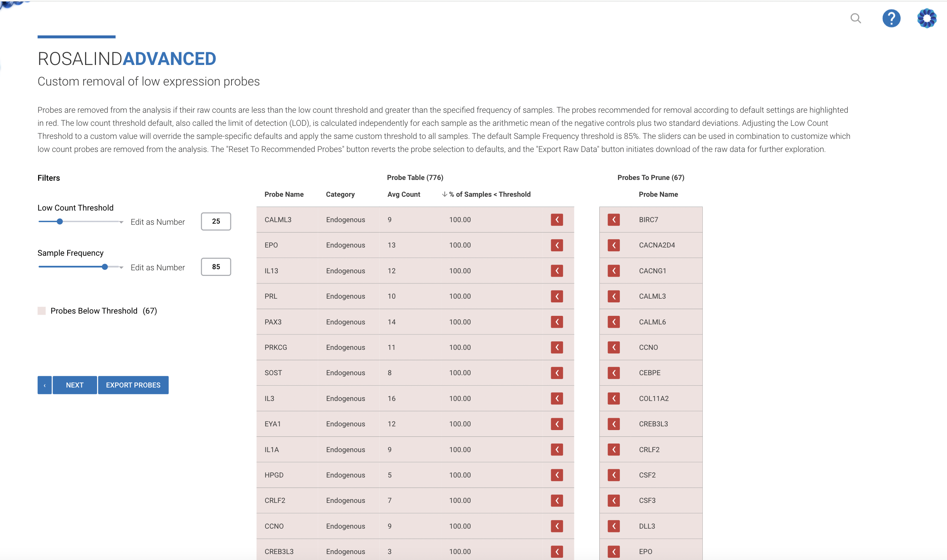The height and width of the screenshot is (560, 947).
Task: Click the search magnifier icon
Action: tap(855, 18)
